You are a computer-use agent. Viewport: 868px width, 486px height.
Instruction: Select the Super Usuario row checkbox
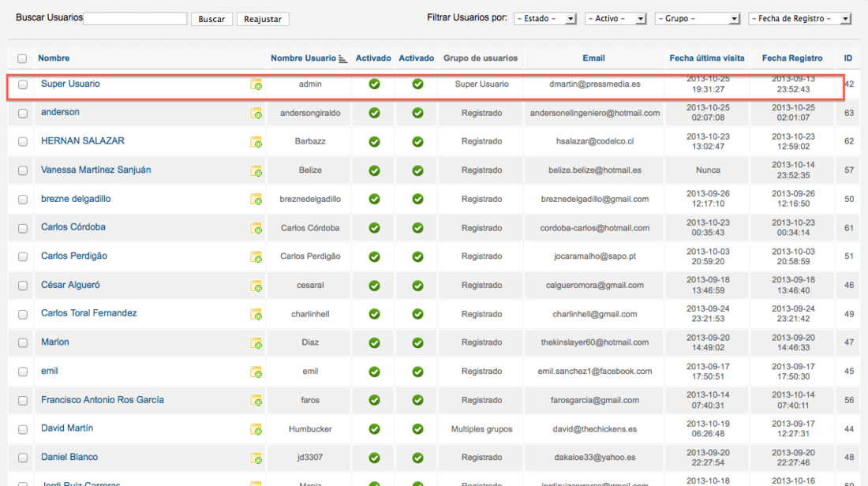click(x=23, y=84)
